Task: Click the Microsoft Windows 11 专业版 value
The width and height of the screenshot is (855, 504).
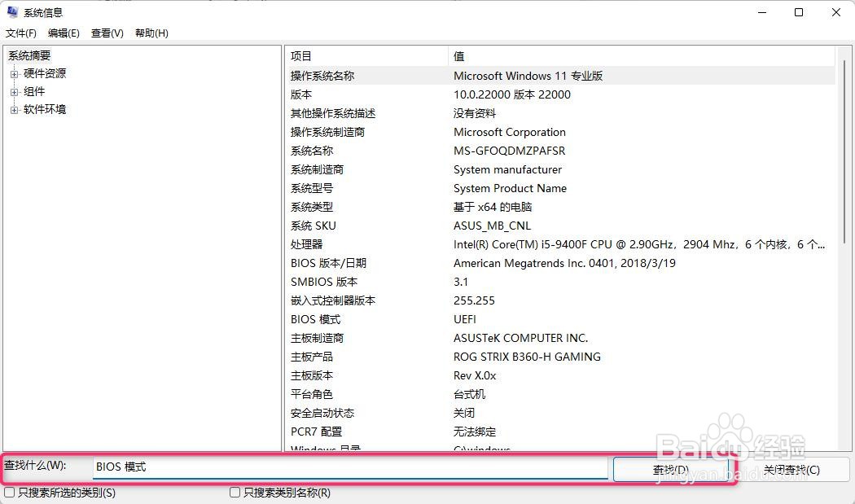Action: (x=528, y=76)
